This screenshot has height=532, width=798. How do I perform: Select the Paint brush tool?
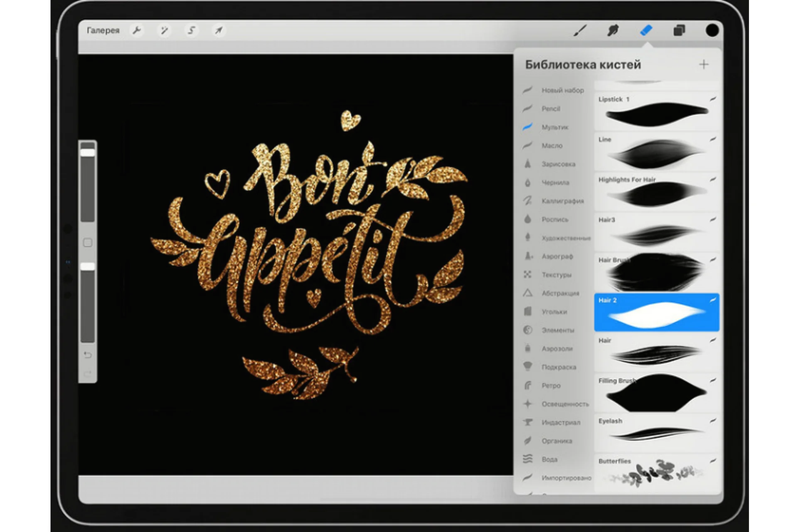(580, 30)
